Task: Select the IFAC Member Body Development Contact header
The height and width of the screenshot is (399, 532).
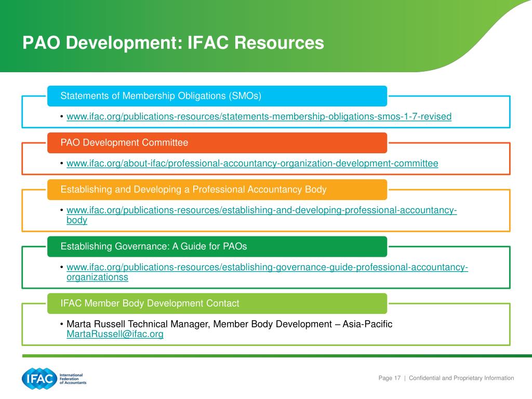Action: [x=217, y=303]
